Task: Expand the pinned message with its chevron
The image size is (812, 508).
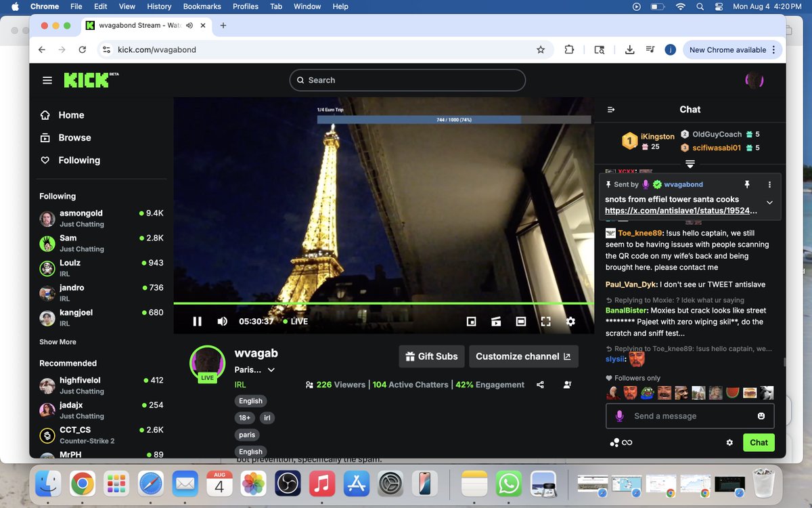Action: point(769,202)
